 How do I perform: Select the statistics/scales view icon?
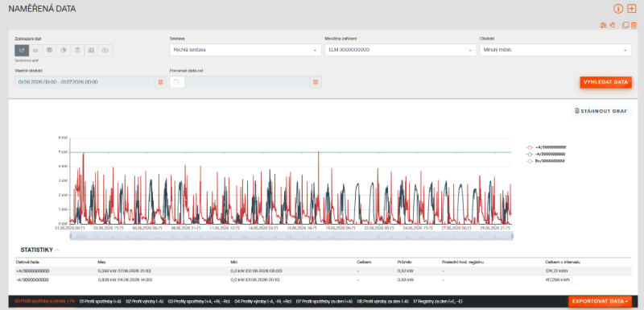92,50
